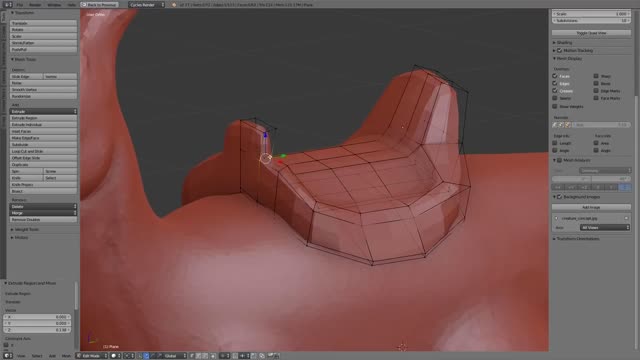Click the OpenGL render image icon

(269, 356)
